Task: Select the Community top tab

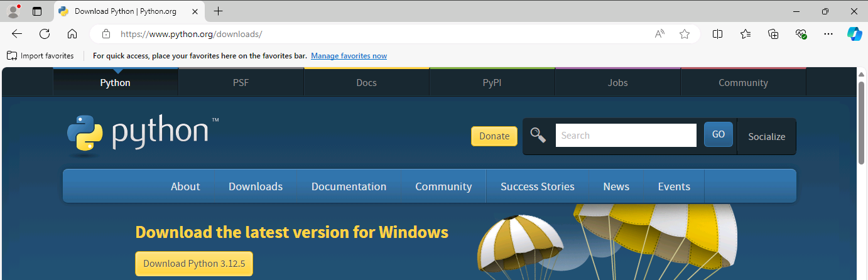Action: pyautogui.click(x=744, y=82)
